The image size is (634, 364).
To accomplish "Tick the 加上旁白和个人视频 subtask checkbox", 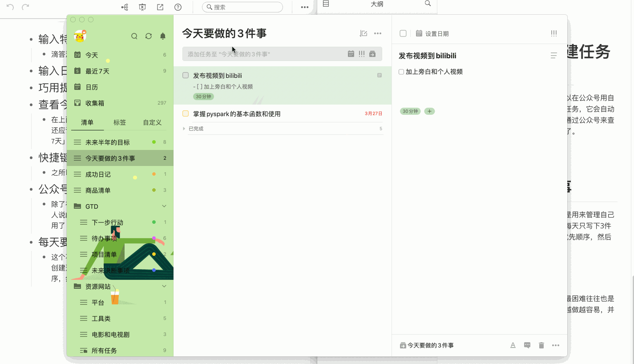I will 401,72.
